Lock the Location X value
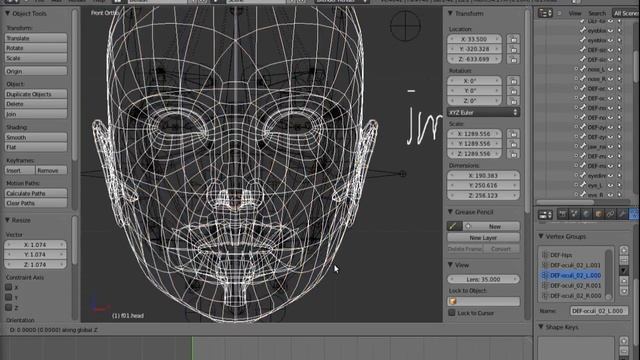The width and height of the screenshot is (640, 360). coord(513,39)
